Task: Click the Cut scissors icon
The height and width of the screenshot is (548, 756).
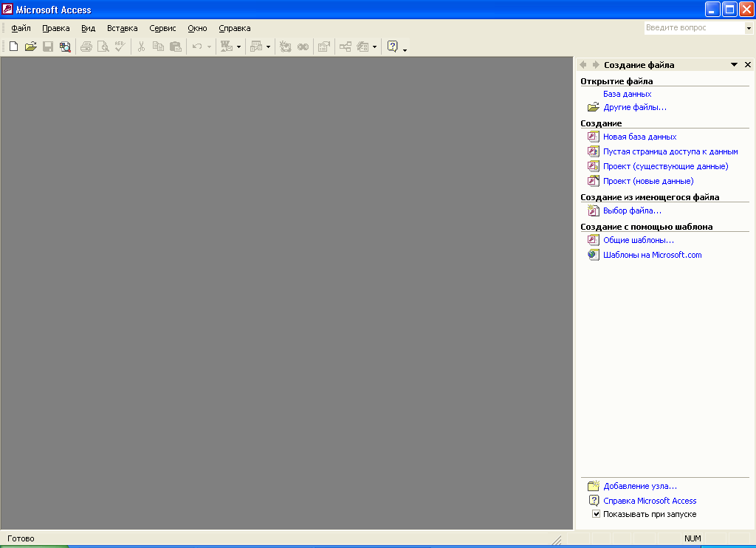Action: click(141, 47)
